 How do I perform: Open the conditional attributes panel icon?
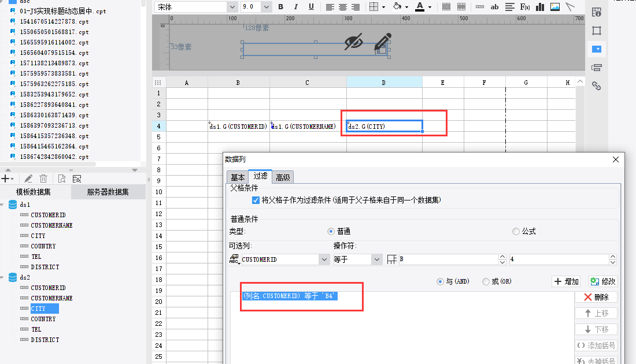click(596, 68)
